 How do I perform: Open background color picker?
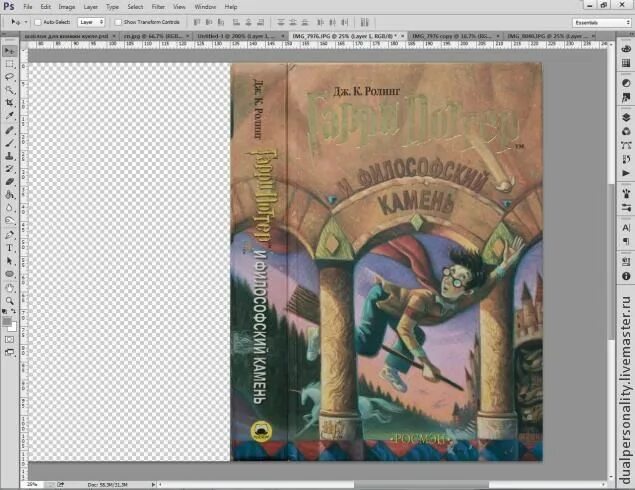click(13, 327)
